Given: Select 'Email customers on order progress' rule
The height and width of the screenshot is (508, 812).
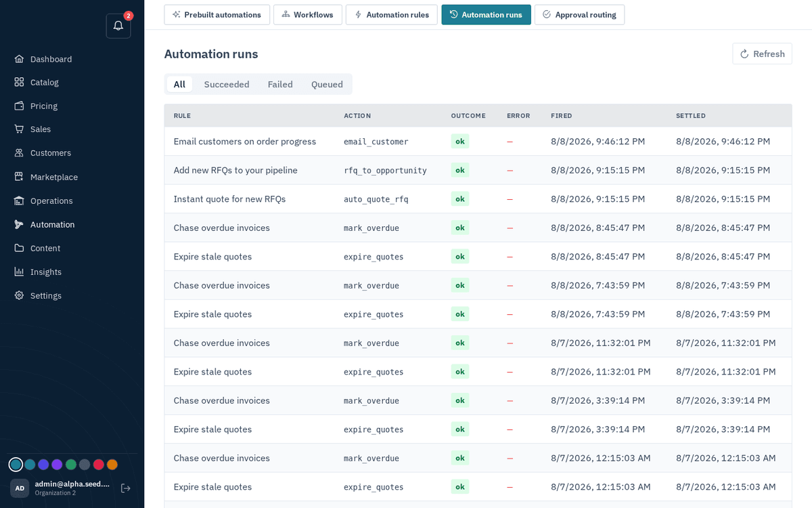Looking at the screenshot, I should click(x=245, y=142).
